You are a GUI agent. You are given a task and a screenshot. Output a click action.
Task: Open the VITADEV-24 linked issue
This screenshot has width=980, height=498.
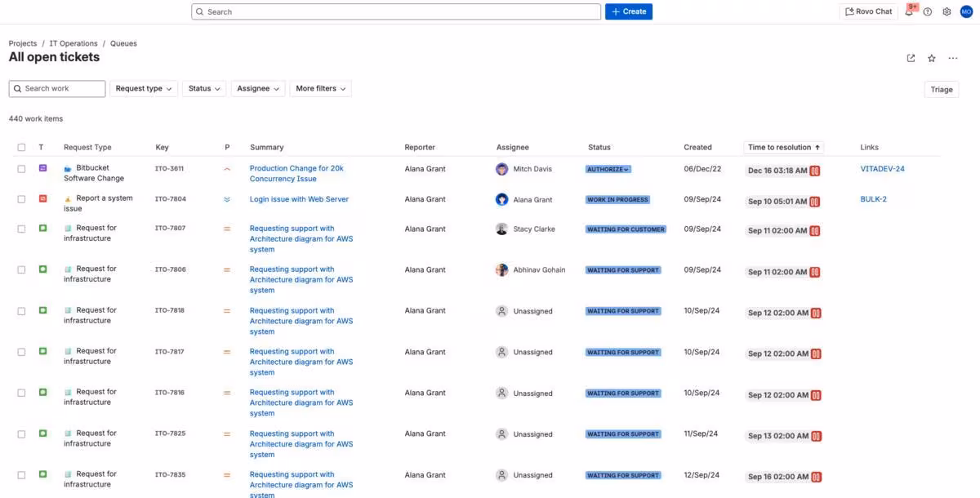[882, 169]
